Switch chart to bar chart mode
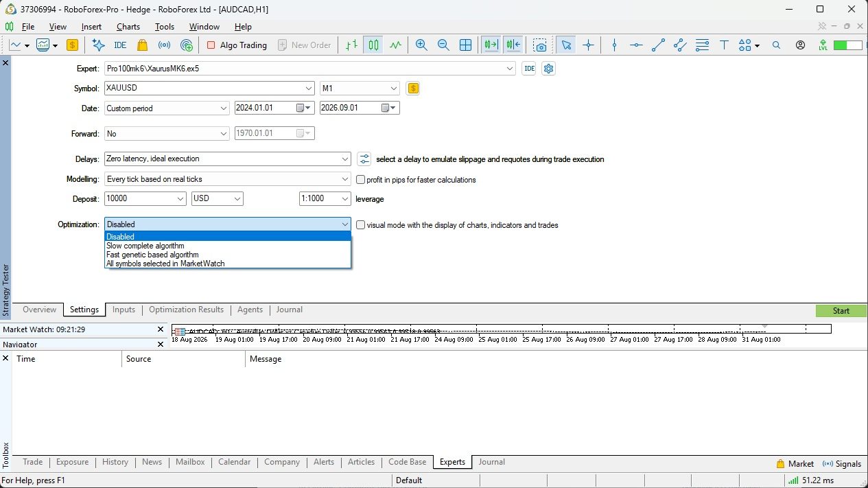This screenshot has height=488, width=868. [351, 45]
